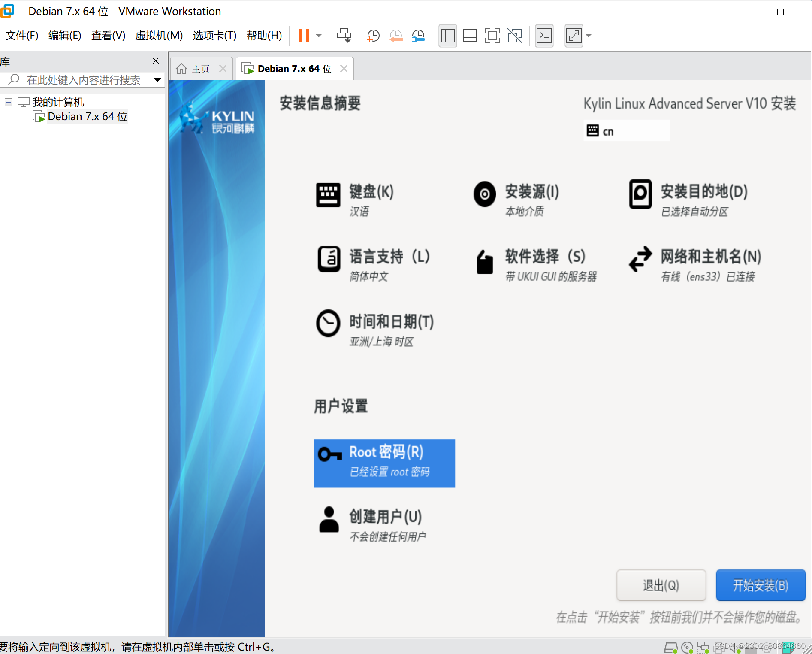Enter full screen mode icon
812x654 pixels.
coord(492,36)
